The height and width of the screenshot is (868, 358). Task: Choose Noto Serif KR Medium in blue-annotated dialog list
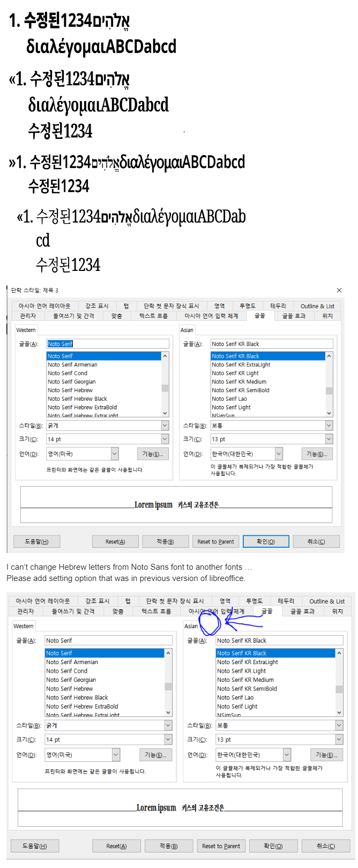click(241, 680)
